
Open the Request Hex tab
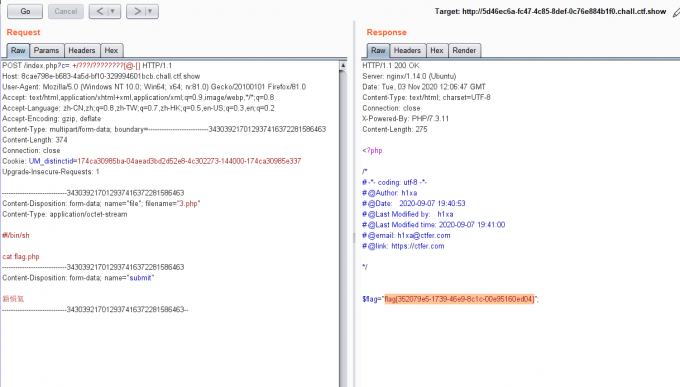[111, 50]
